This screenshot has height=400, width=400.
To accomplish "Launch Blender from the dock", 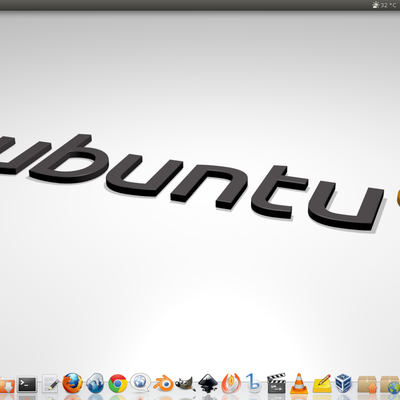I will (x=163, y=384).
